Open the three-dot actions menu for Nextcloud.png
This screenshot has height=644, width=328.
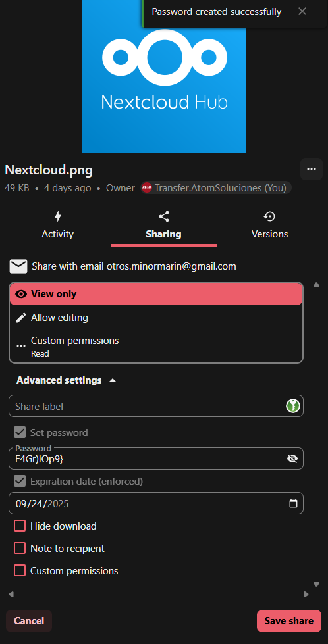pyautogui.click(x=311, y=169)
